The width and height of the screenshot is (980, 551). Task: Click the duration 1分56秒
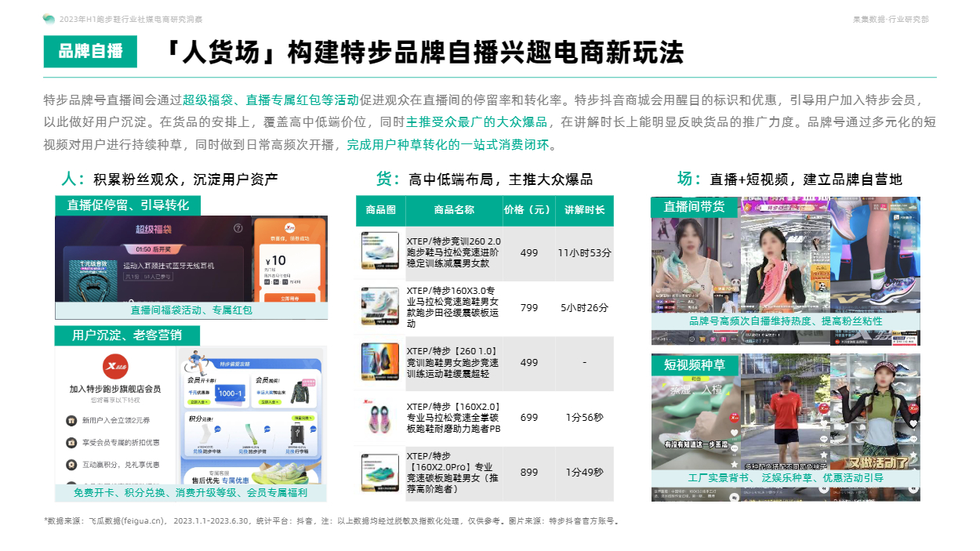point(585,418)
